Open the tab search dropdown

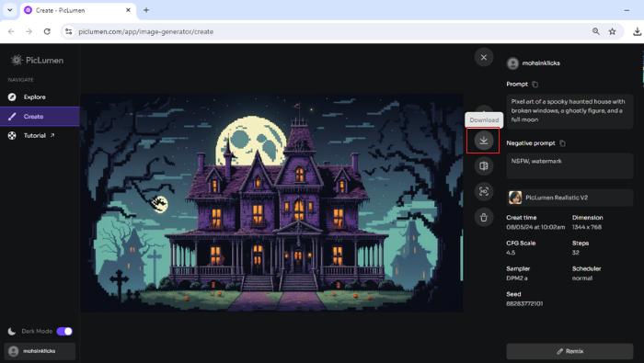coord(10,10)
